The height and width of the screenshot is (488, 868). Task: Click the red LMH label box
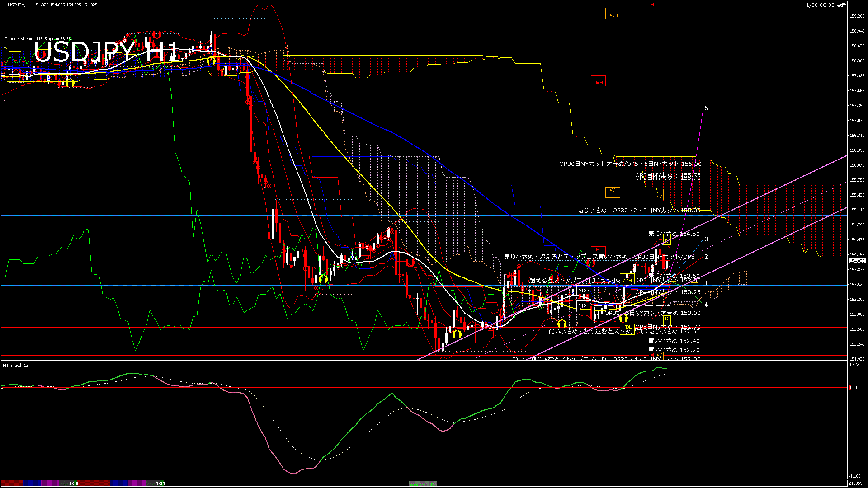coord(598,82)
